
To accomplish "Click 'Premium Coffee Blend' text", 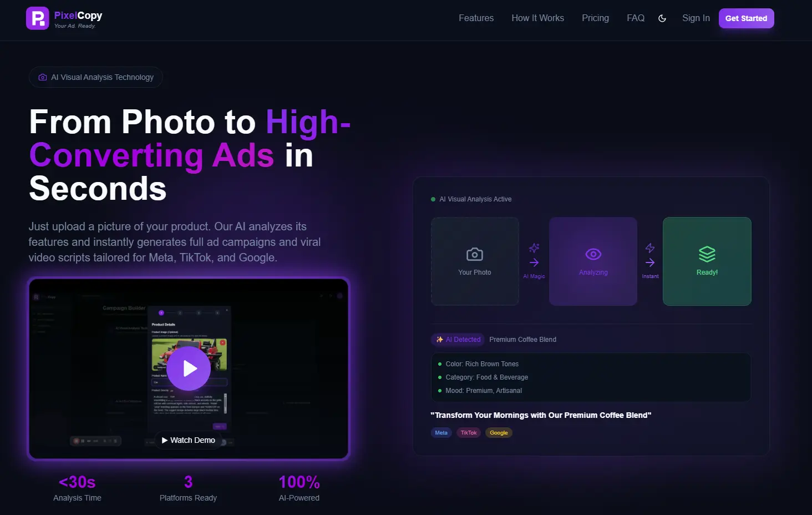I will click(x=522, y=340).
